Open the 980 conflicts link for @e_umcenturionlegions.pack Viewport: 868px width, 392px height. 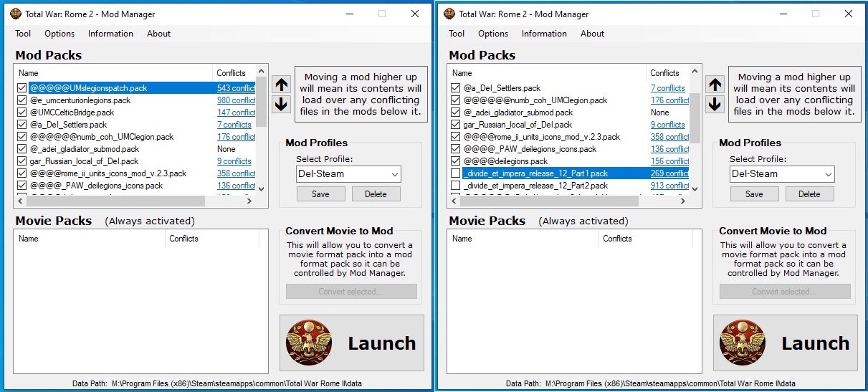click(x=235, y=100)
